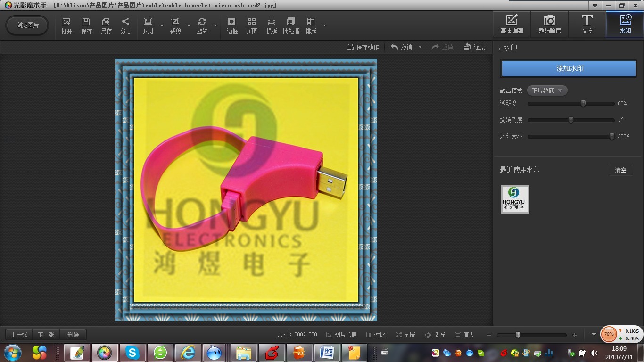Image resolution: width=644 pixels, height=362 pixels.
Task: Open Microsoft Word from the taskbar
Action: click(x=327, y=353)
